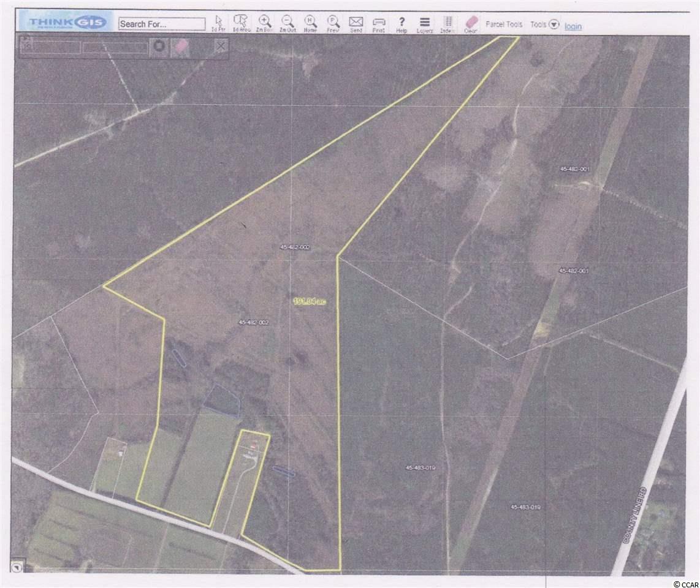
Task: Click the compass icon at map bottom-left corner
Action: (17, 567)
